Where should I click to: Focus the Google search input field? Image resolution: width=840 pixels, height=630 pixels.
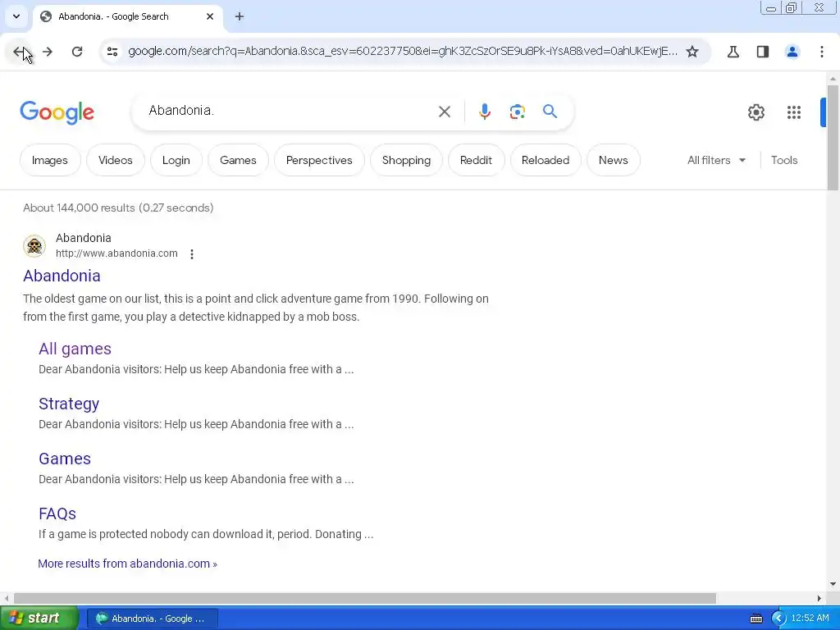290,111
